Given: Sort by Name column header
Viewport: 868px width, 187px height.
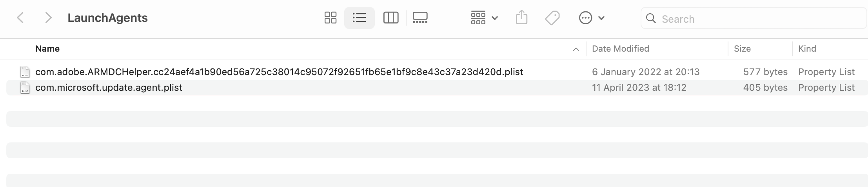Looking at the screenshot, I should pos(47,49).
